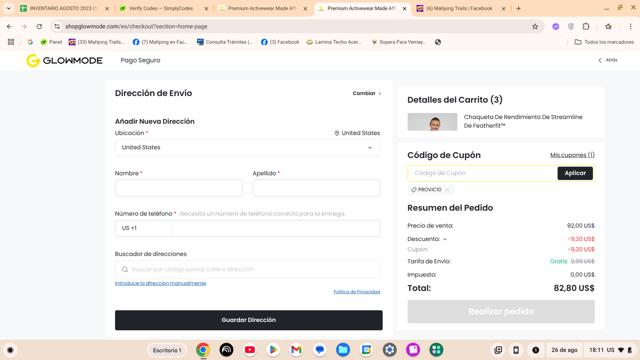This screenshot has width=640, height=360.
Task: Open the tab search dropdown arrow
Action: [8, 8]
